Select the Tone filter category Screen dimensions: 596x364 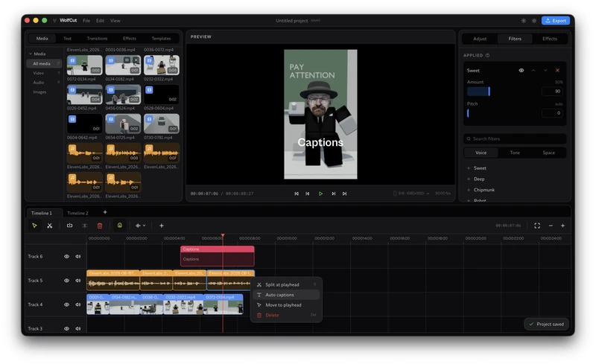click(x=515, y=153)
